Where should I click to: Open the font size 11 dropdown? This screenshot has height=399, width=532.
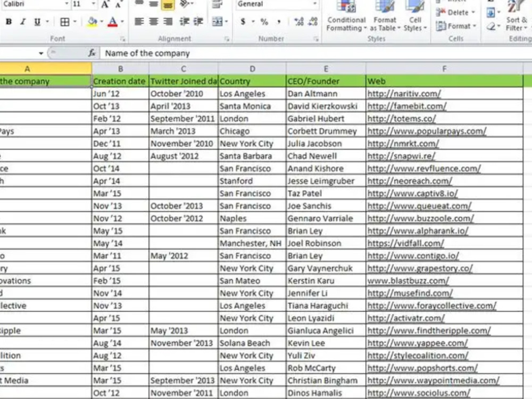click(x=93, y=4)
